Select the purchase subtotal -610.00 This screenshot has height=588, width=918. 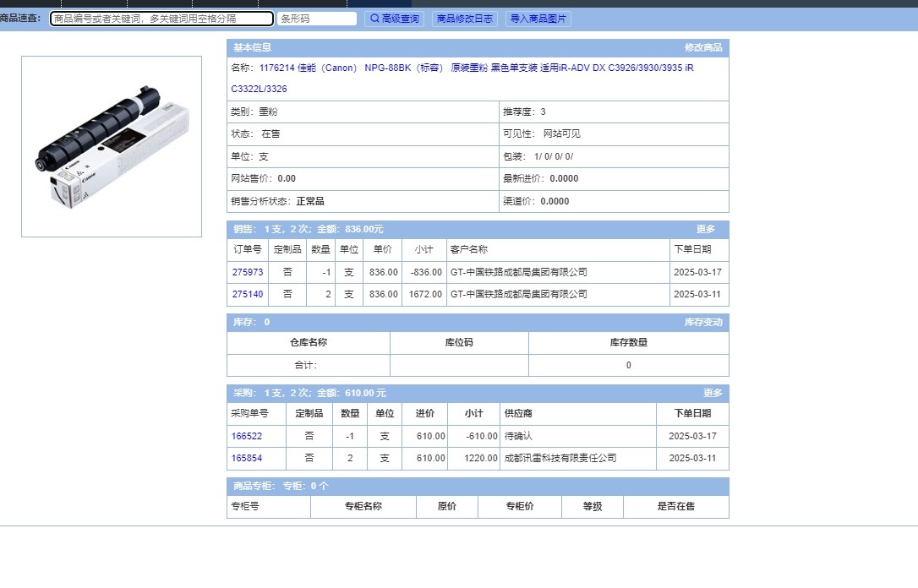[x=482, y=436]
